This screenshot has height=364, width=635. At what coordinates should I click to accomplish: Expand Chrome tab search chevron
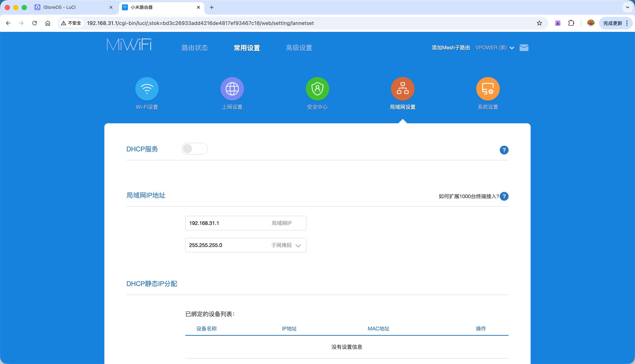click(627, 7)
